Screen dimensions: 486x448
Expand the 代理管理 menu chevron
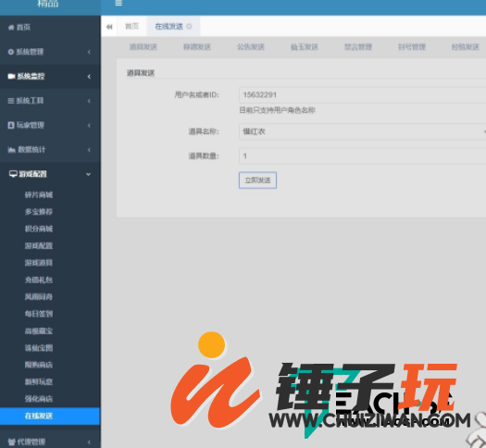tap(89, 442)
